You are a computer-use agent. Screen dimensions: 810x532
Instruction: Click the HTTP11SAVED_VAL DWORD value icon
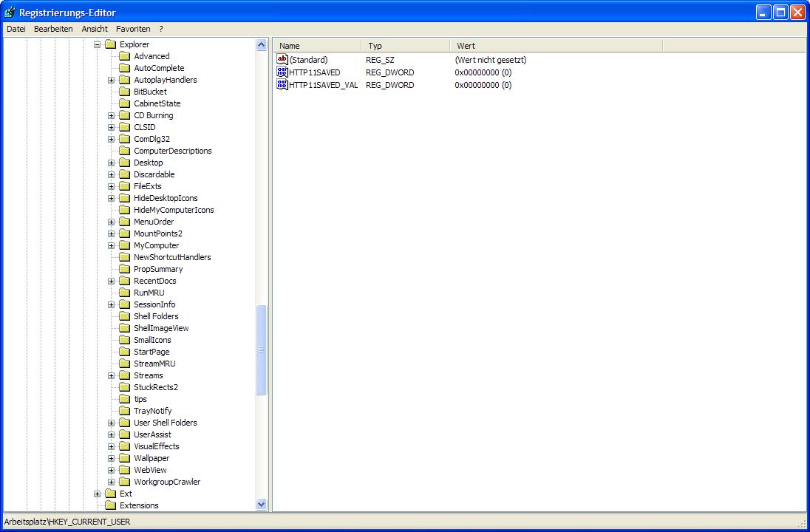pyautogui.click(x=282, y=85)
